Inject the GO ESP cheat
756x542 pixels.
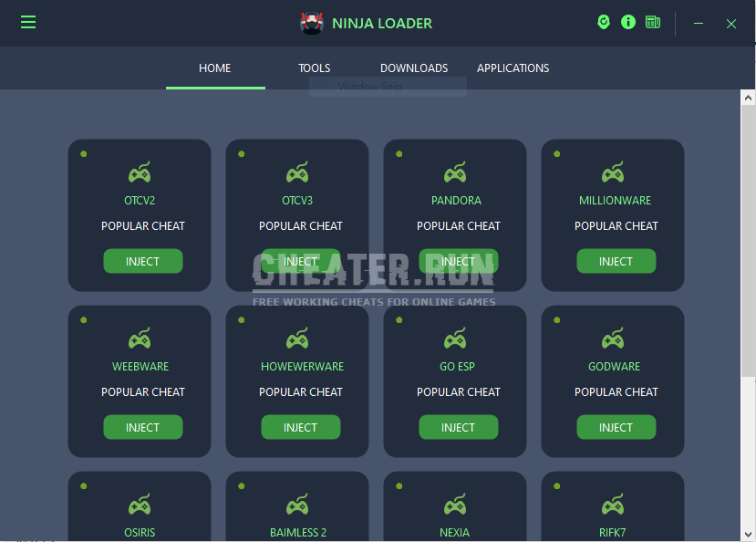point(459,427)
